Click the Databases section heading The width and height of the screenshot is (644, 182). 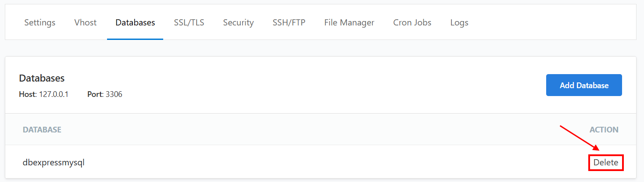click(x=42, y=78)
